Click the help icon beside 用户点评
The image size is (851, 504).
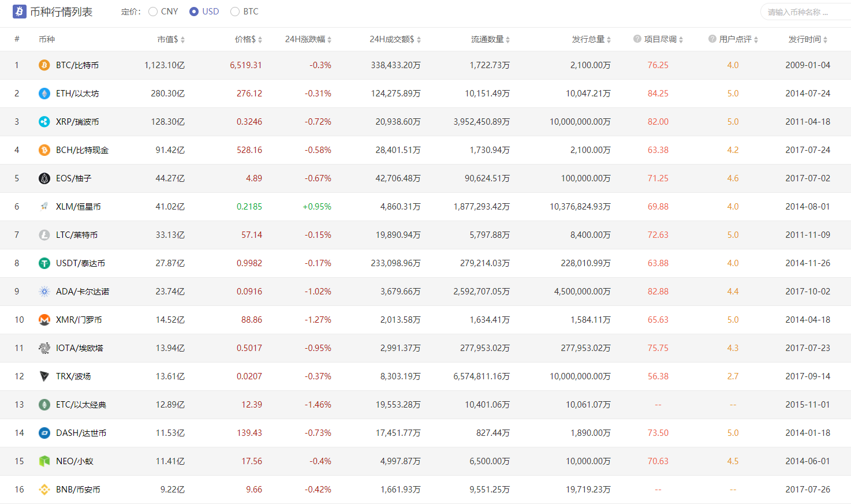[x=712, y=39]
